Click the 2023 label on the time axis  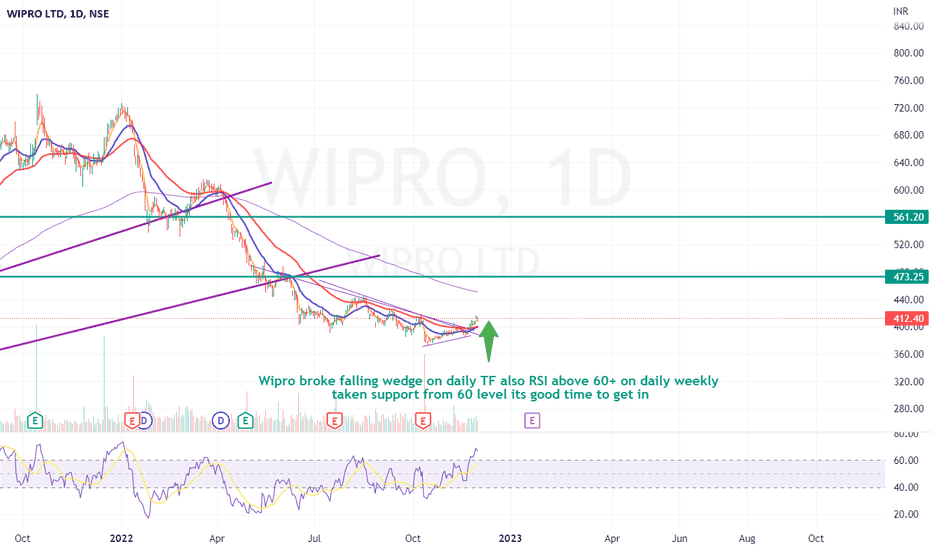pos(510,538)
